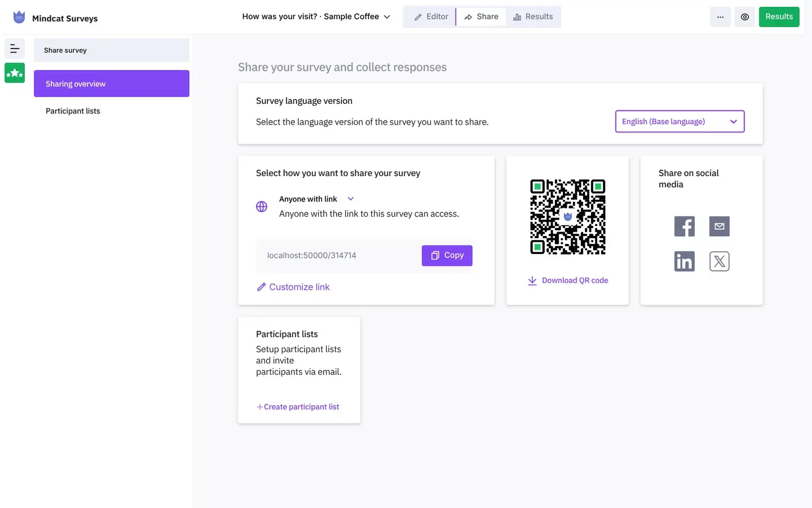Click the survey URL field localhost:50000/314714
The width and height of the screenshot is (812, 508).
tap(338, 256)
